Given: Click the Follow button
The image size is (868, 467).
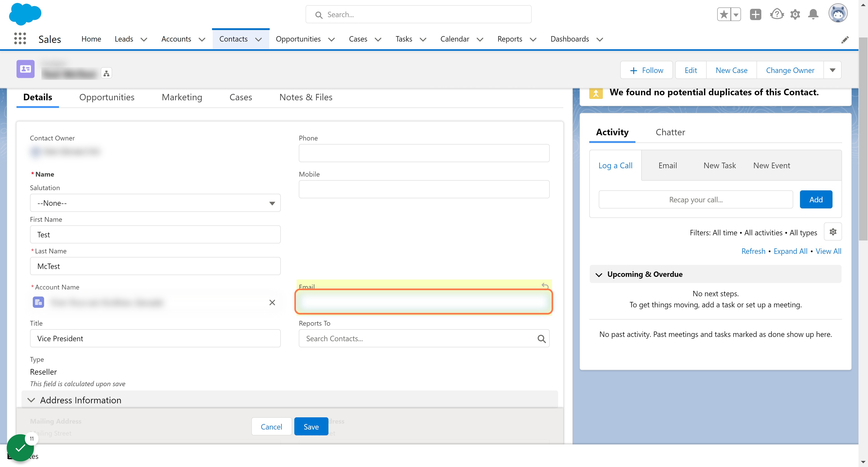Looking at the screenshot, I should [646, 70].
